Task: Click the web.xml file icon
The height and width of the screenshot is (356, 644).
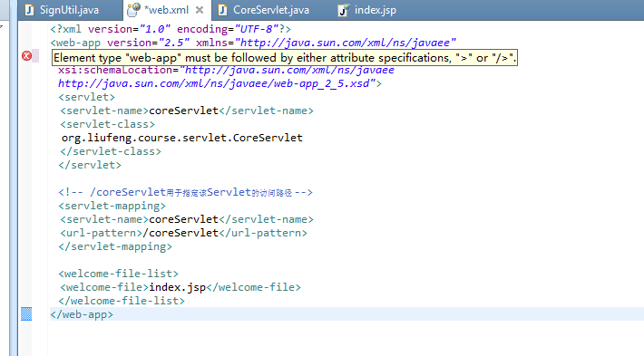Action: (133, 10)
